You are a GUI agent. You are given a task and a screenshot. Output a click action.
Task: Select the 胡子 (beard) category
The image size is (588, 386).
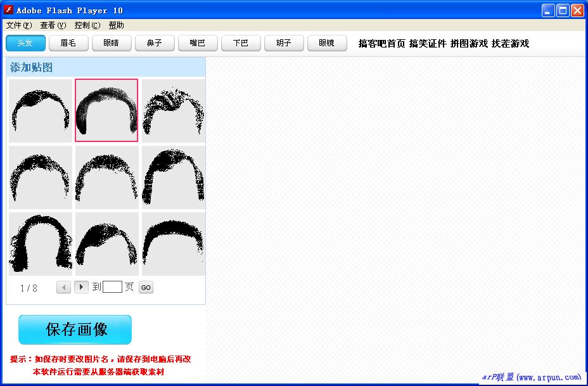click(x=284, y=43)
